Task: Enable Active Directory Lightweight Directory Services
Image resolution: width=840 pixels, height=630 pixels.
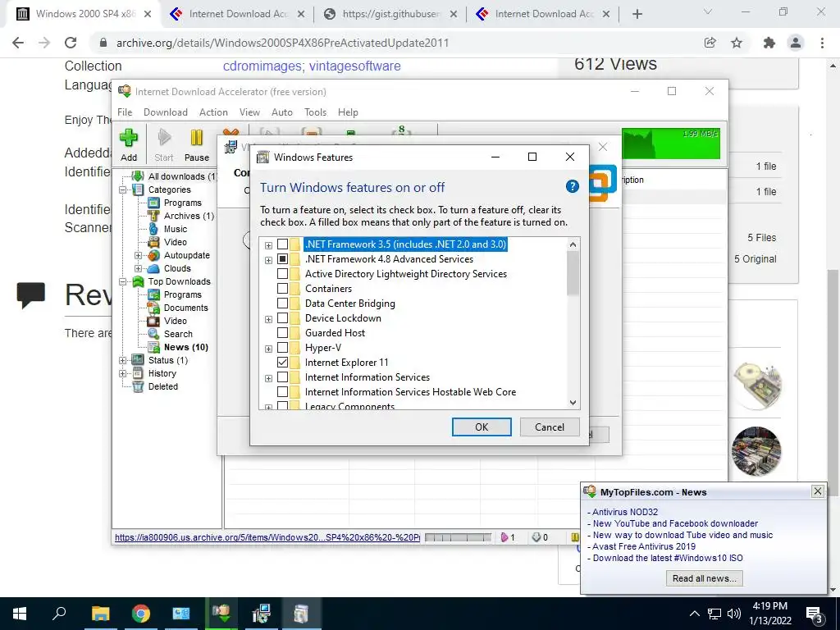Action: click(282, 274)
